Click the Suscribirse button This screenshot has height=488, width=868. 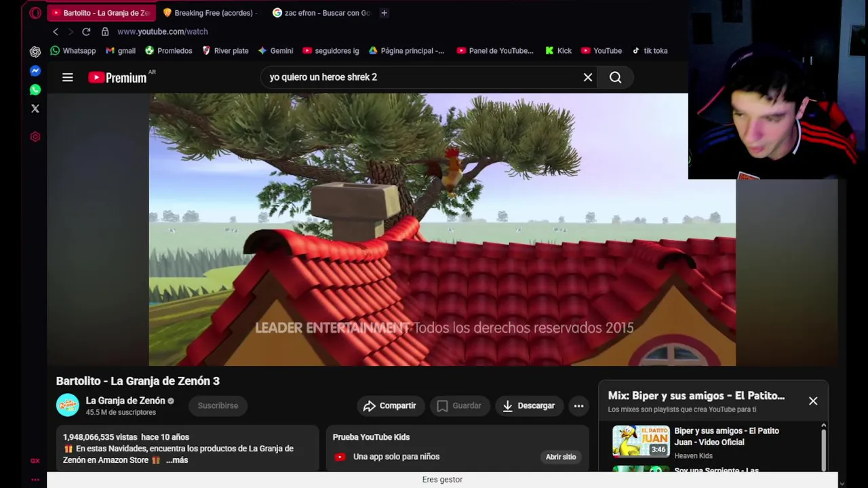[218, 406]
